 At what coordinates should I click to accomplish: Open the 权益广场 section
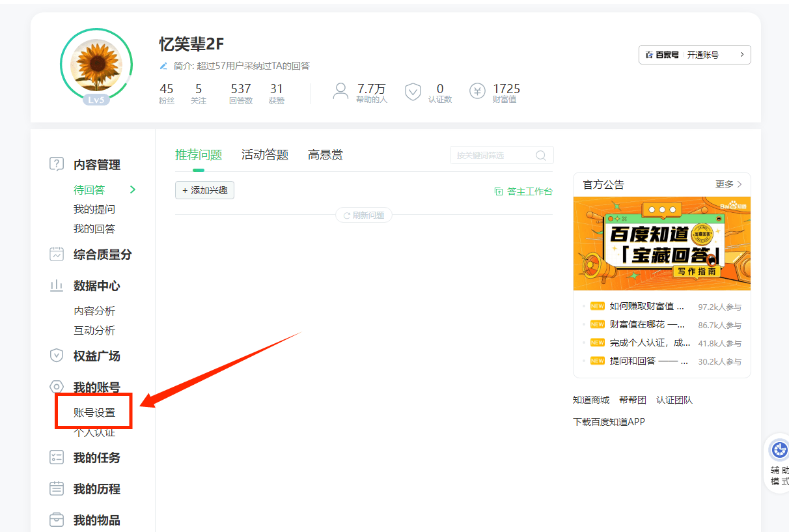[x=97, y=356]
